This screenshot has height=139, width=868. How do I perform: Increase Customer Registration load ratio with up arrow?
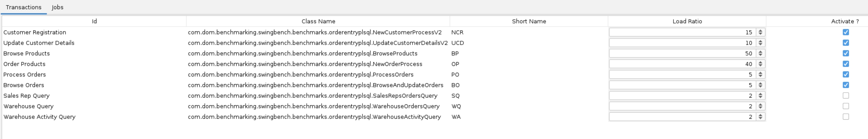pyautogui.click(x=760, y=30)
